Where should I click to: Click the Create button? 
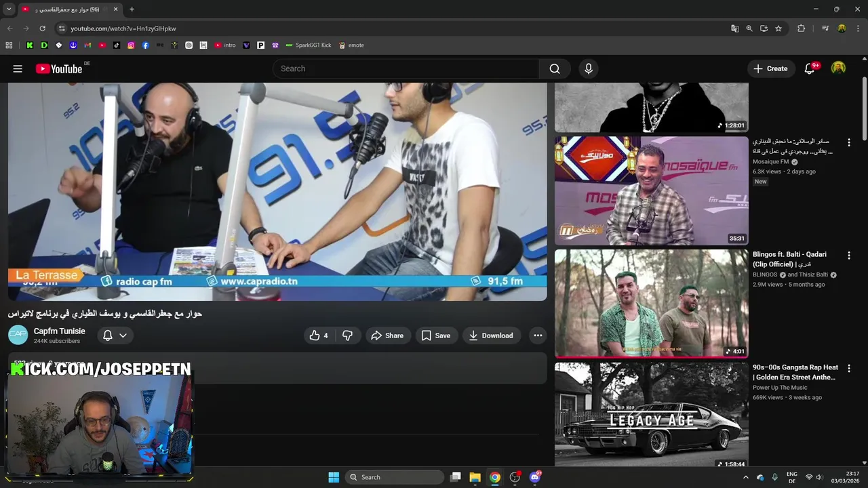click(771, 68)
